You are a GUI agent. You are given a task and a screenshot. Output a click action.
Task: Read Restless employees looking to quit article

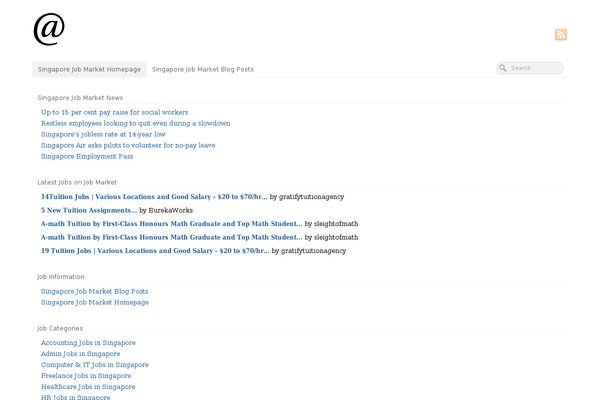(x=135, y=123)
